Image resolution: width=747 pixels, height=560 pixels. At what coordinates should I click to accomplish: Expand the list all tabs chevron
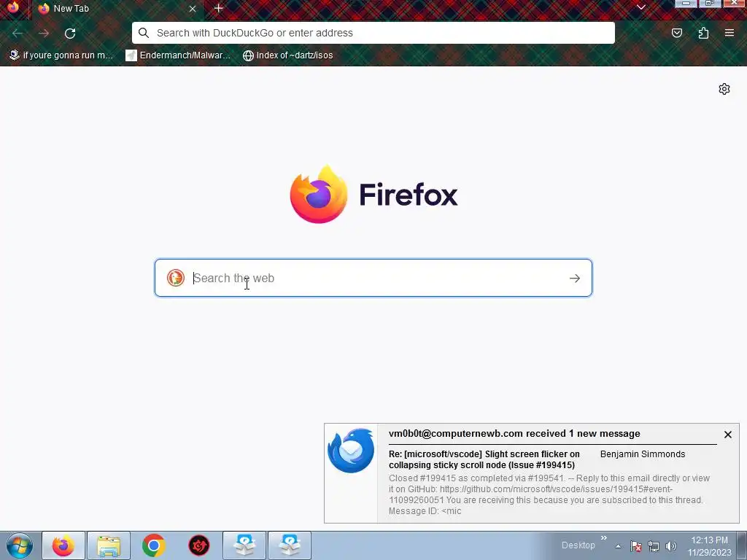(640, 7)
